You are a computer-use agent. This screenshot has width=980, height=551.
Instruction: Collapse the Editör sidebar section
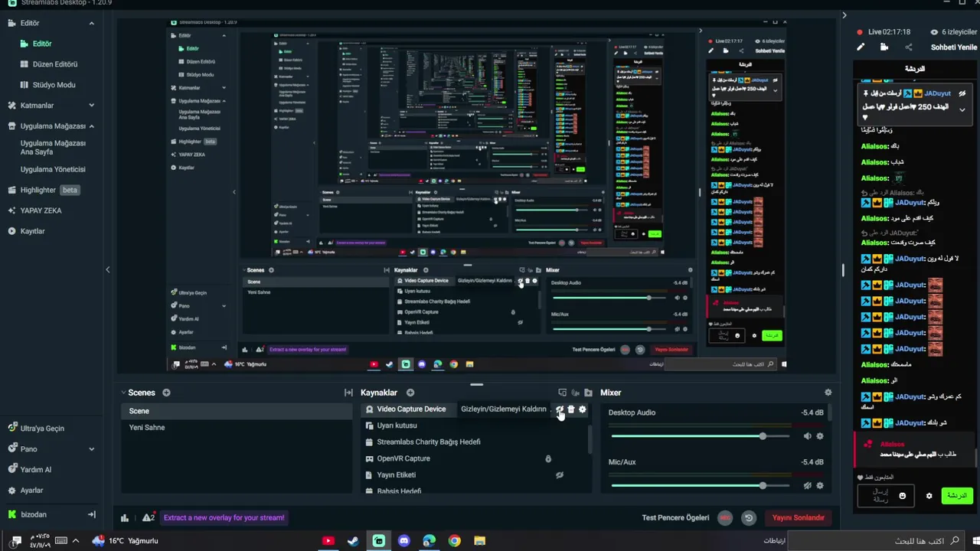point(92,23)
